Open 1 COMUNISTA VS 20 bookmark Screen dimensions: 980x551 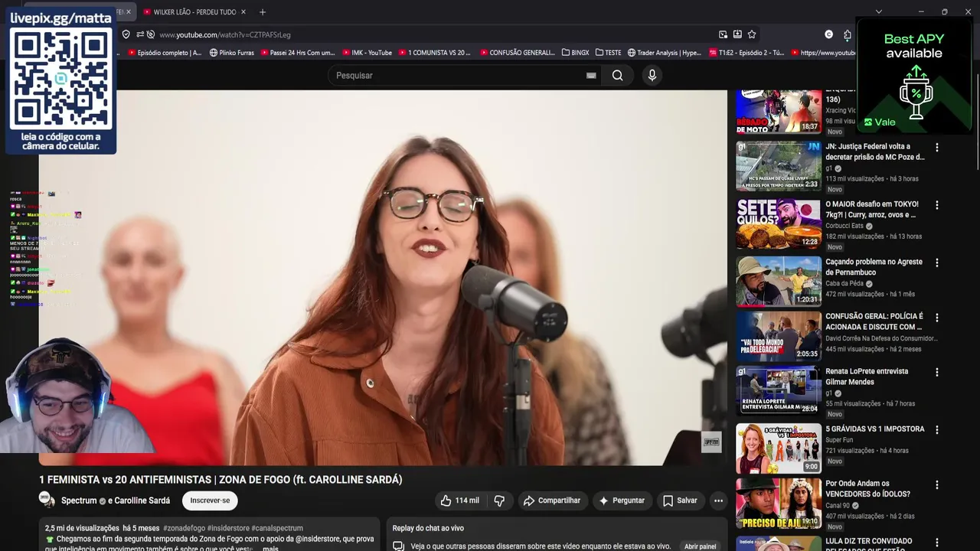pyautogui.click(x=434, y=53)
